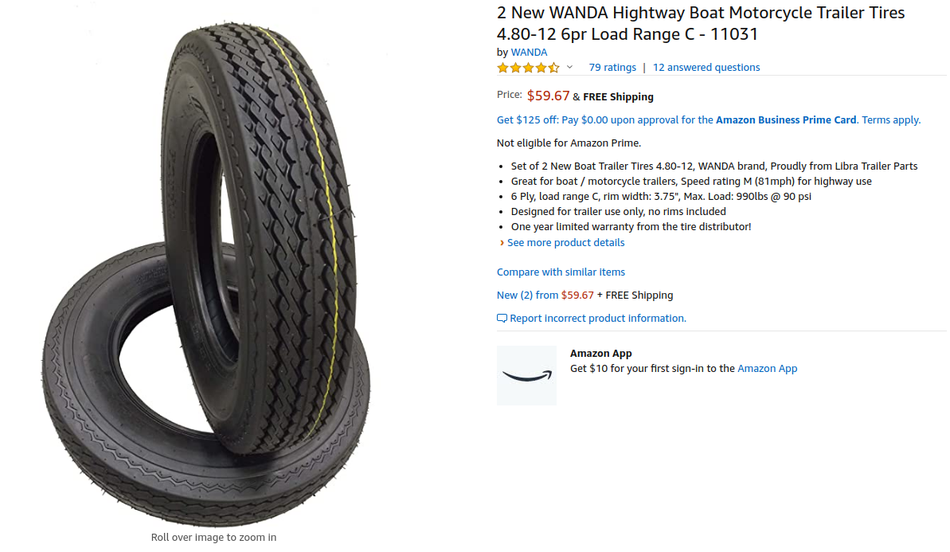The image size is (950, 552).
Task: Expand See more product details
Action: click(565, 242)
